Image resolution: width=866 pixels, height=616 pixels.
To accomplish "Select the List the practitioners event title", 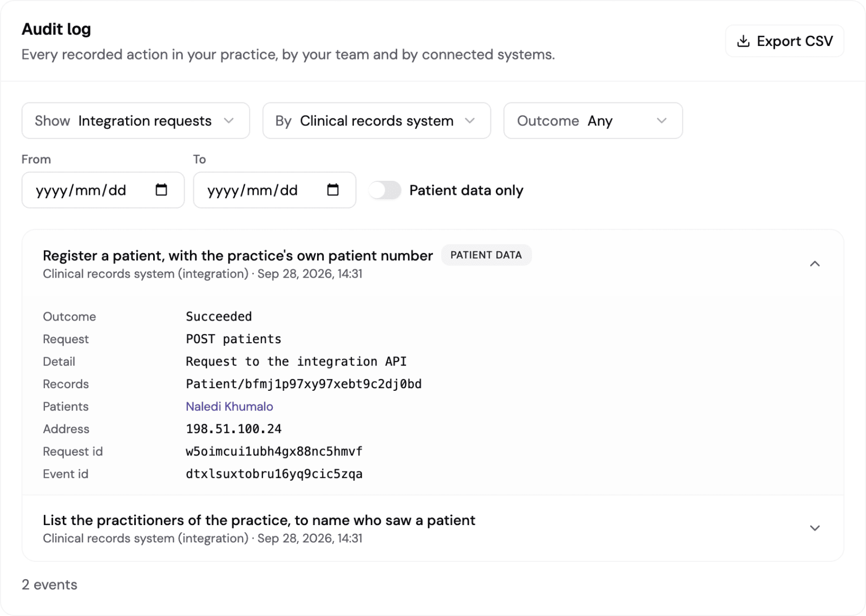I will pos(259,520).
